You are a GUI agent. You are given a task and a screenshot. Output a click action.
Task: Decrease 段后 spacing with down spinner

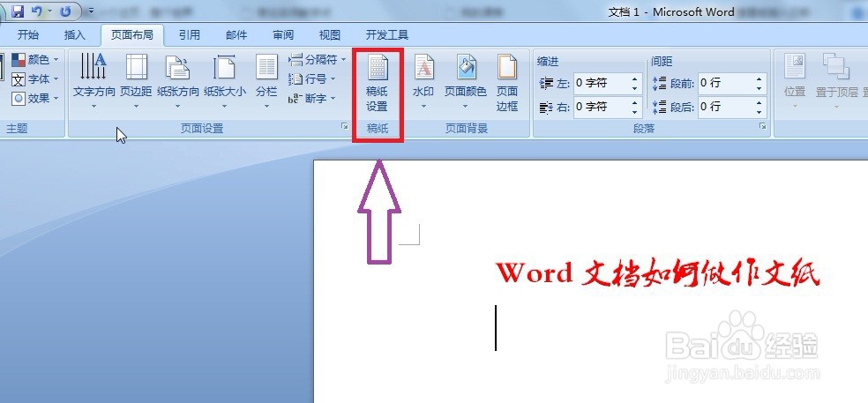pyautogui.click(x=759, y=111)
